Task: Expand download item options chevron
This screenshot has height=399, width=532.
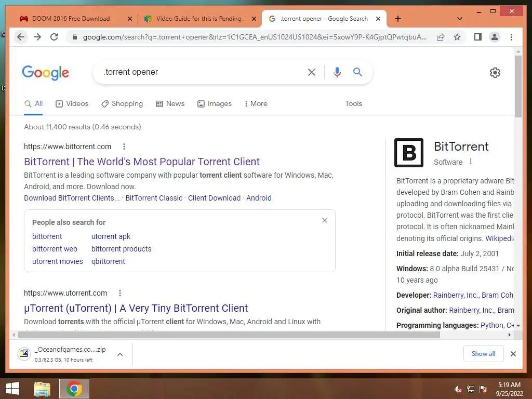Action: (x=120, y=354)
